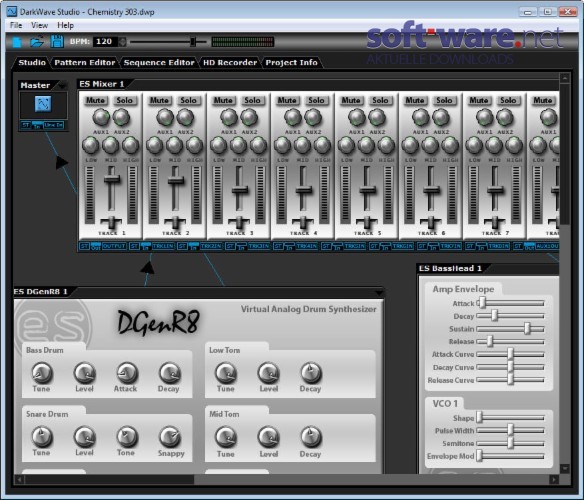Select the TRK5IN input connector
Image resolution: width=584 pixels, height=500 pixels.
(x=355, y=246)
